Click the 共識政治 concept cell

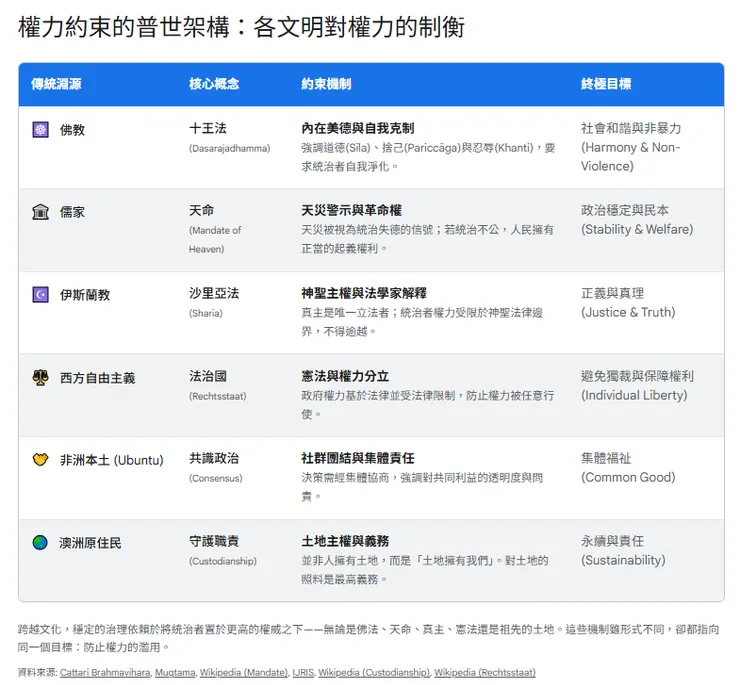pyautogui.click(x=214, y=458)
